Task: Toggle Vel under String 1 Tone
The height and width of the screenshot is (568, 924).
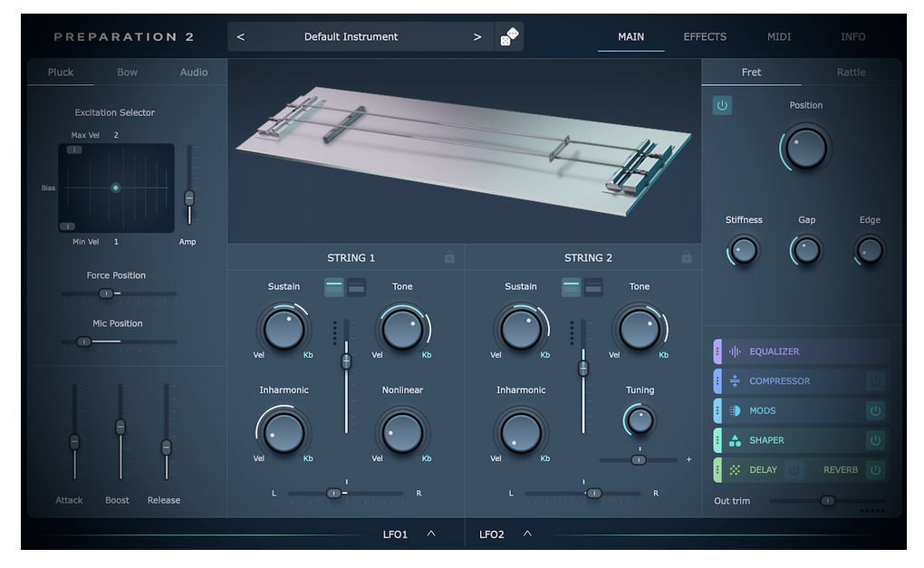Action: (377, 355)
